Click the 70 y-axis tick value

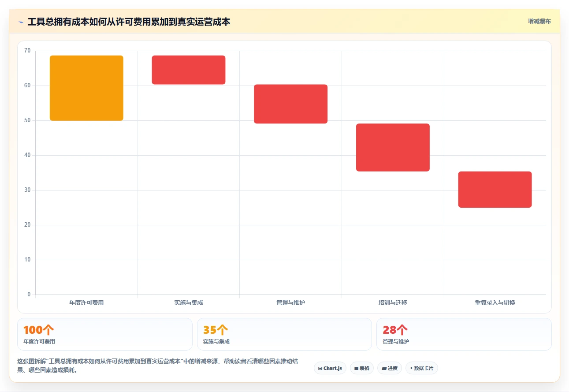tap(27, 51)
